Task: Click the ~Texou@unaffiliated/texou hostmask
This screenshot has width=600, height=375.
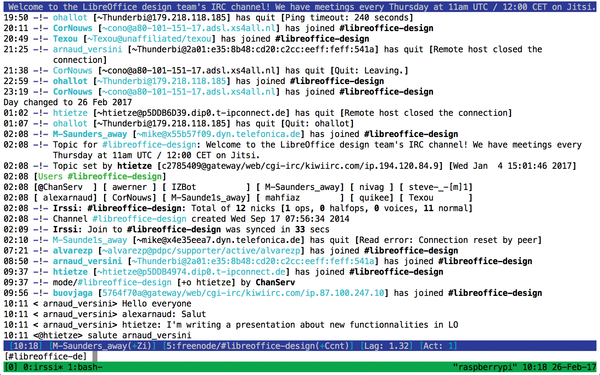Action: pyautogui.click(x=149, y=39)
